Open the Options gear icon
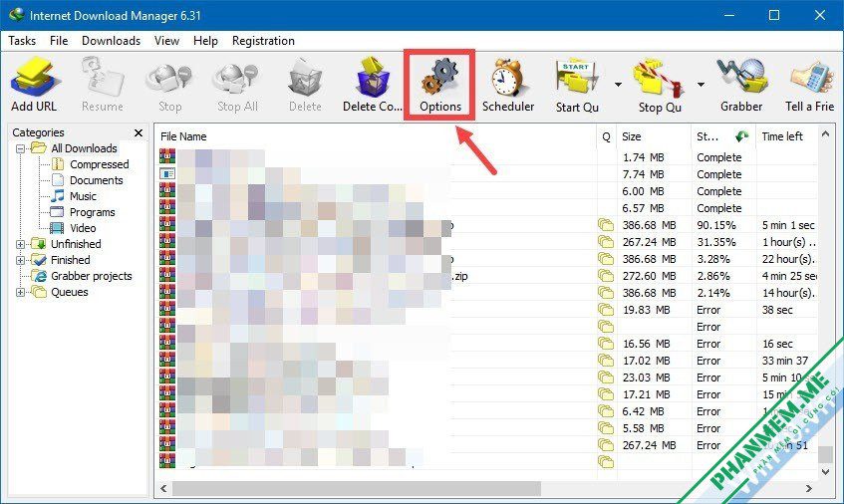This screenshot has height=504, width=844. pyautogui.click(x=439, y=77)
